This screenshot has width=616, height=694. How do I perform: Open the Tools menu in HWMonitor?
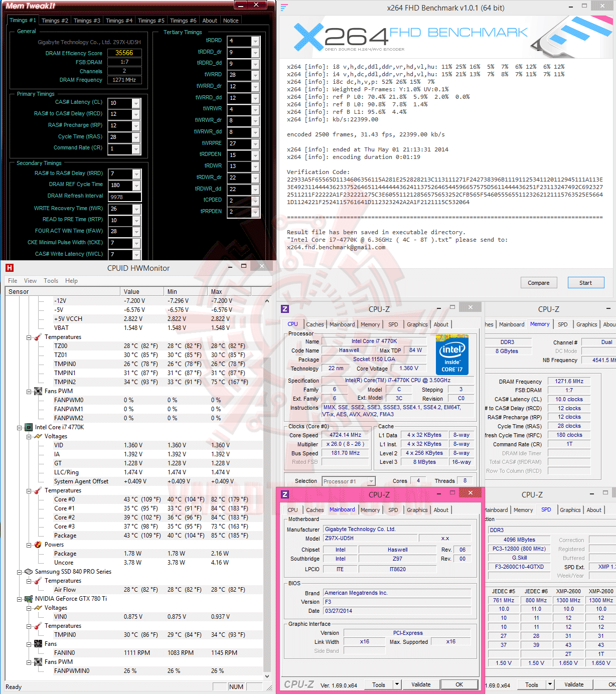point(51,281)
